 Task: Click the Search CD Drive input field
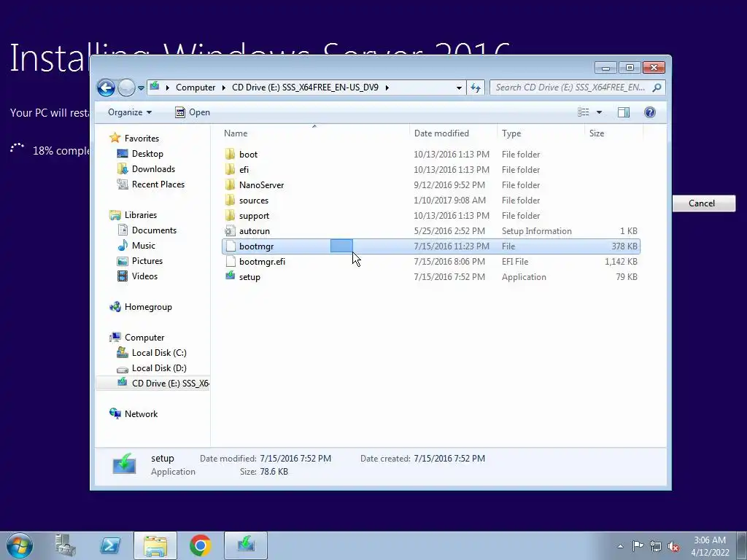click(570, 87)
